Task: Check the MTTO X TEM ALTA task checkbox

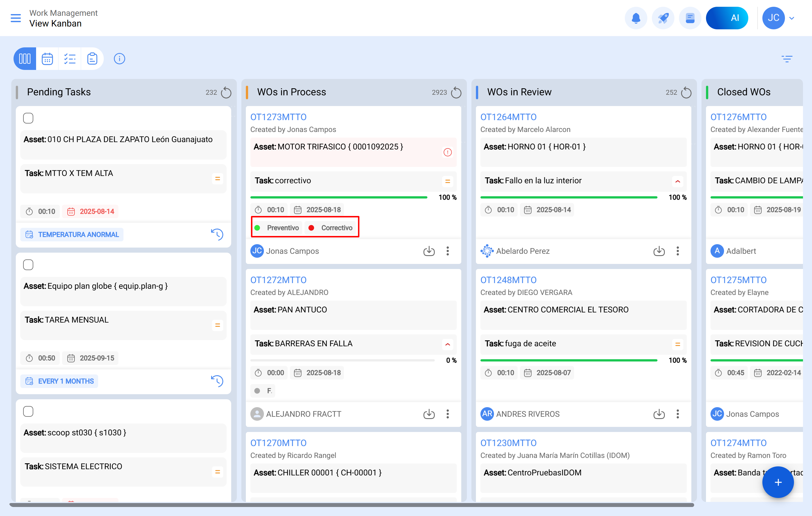Action: click(x=28, y=118)
